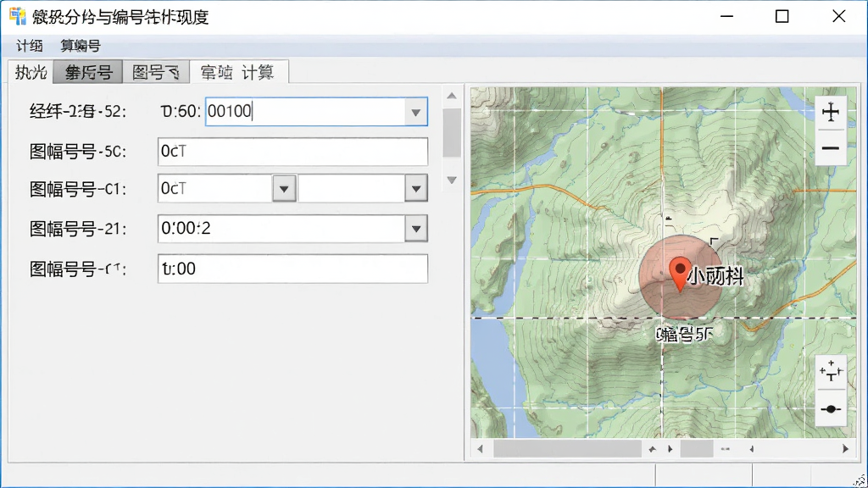This screenshot has width=868, height=488.
Task: Open the 算编号 menu
Action: 81,46
